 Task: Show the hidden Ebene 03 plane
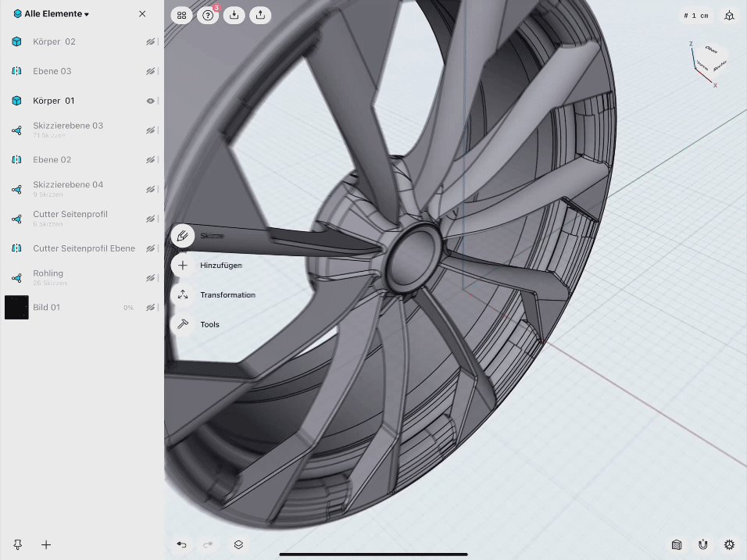pos(151,71)
